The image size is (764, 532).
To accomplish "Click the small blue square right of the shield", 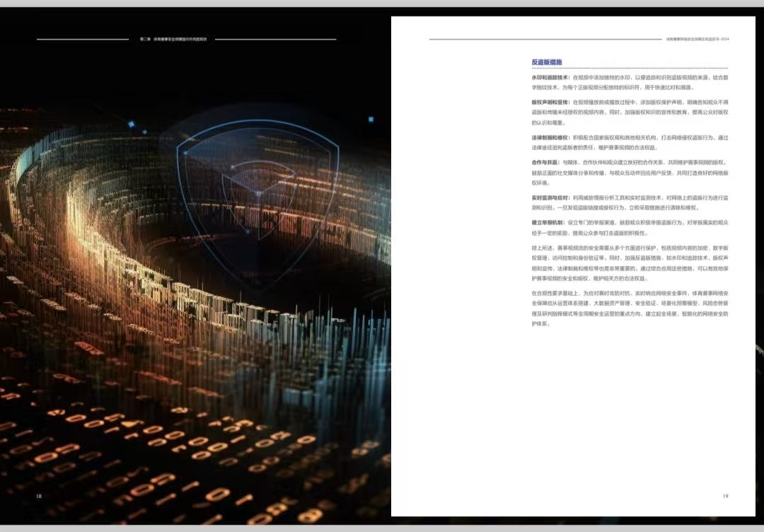I will (x=371, y=120).
